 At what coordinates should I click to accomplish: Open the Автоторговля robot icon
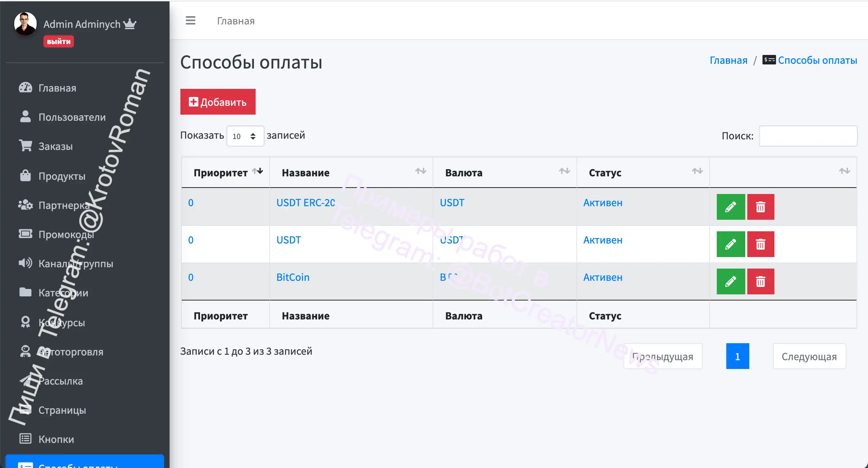(x=25, y=351)
